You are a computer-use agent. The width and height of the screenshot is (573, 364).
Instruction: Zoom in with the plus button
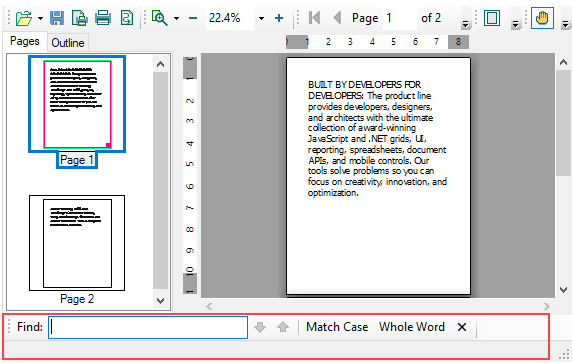coord(279,18)
